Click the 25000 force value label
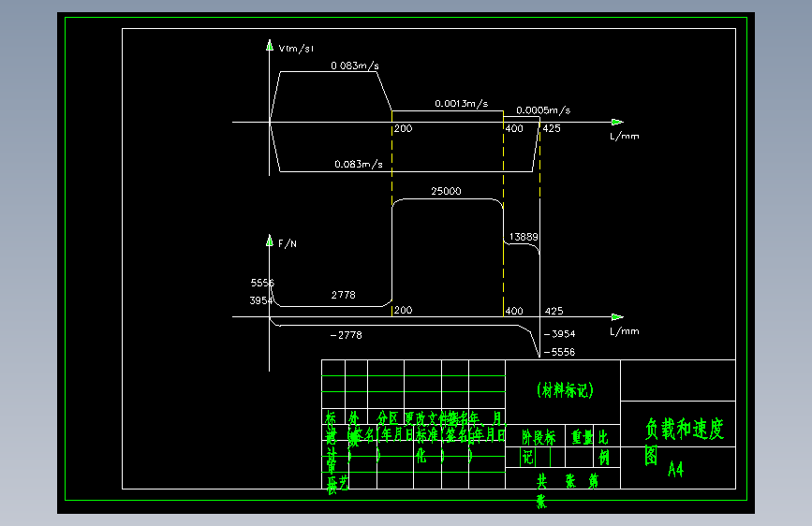812x526 pixels. pyautogui.click(x=446, y=191)
